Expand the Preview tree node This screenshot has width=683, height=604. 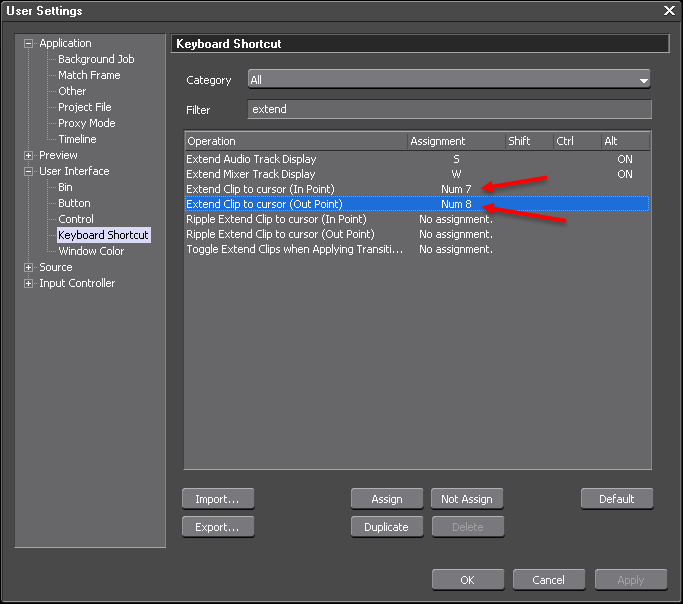pos(29,156)
